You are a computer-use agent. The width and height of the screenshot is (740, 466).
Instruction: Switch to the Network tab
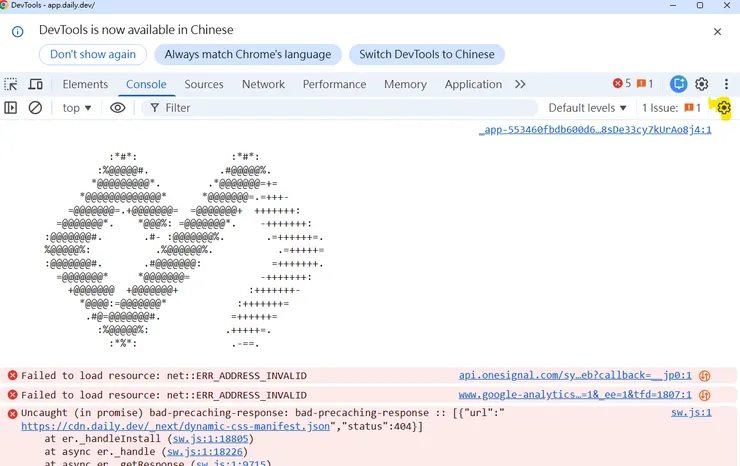click(263, 84)
